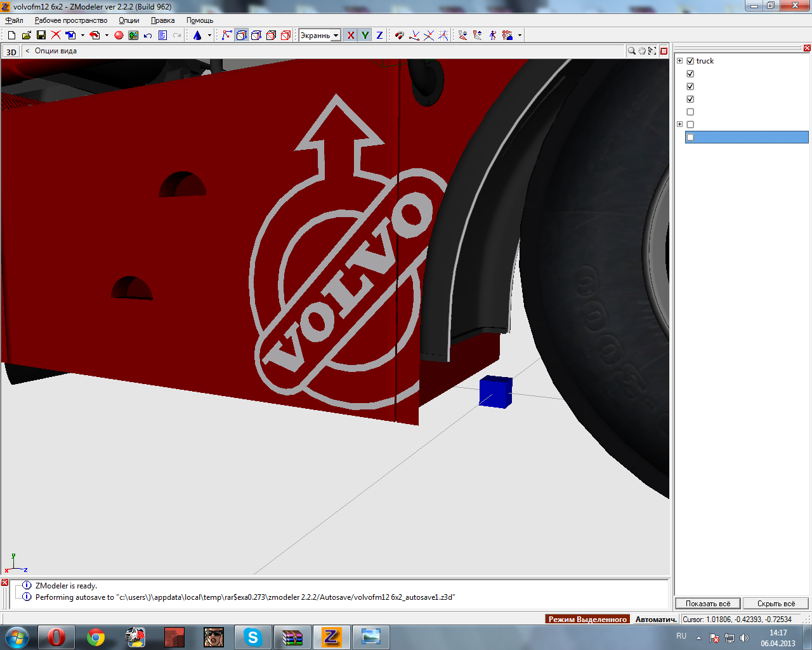Open the dropdown next to the cone icon

(209, 36)
